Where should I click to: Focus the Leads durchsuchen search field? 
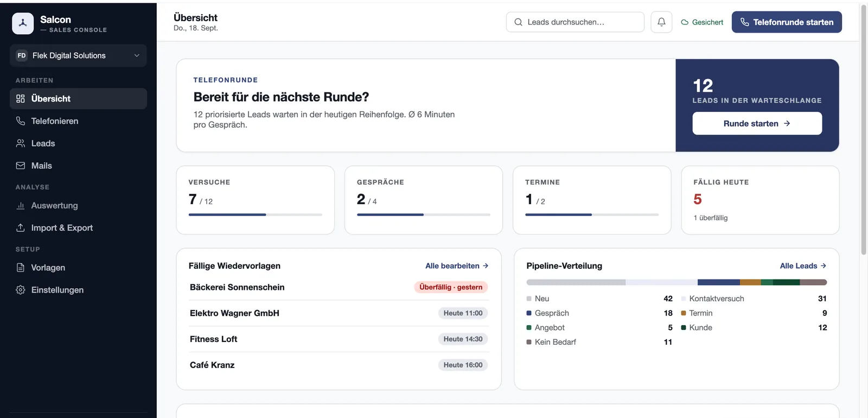[575, 22]
